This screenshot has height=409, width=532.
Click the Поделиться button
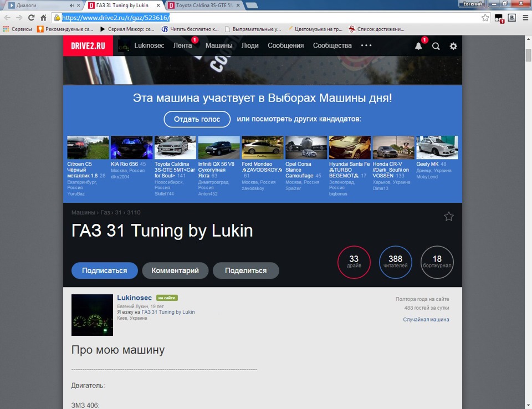245,270
